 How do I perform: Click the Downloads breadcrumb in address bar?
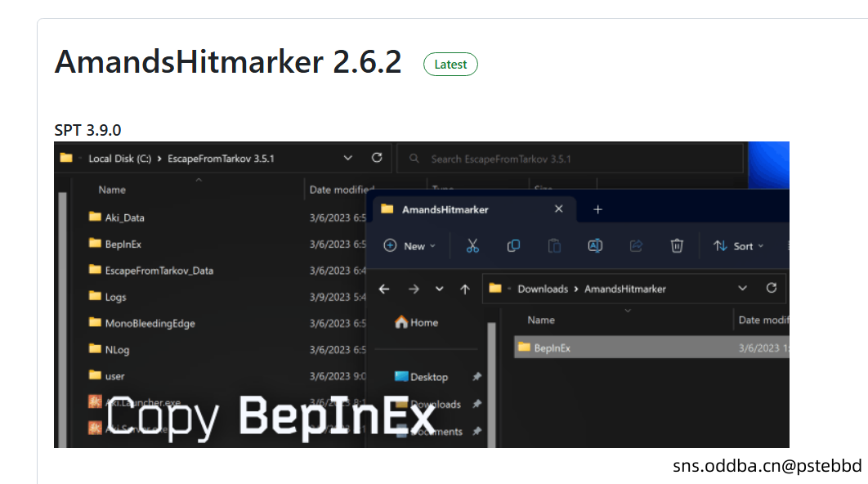[x=543, y=289]
